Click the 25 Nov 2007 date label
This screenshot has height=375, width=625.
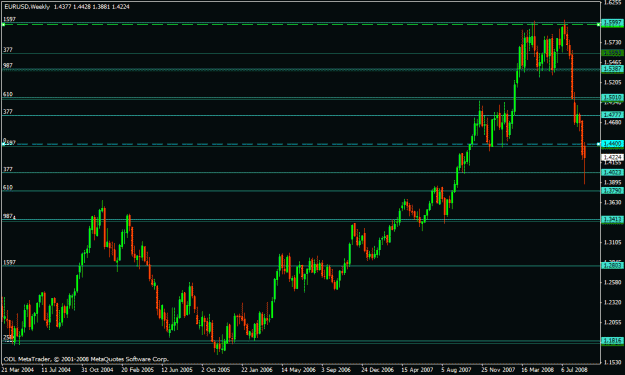tap(497, 370)
